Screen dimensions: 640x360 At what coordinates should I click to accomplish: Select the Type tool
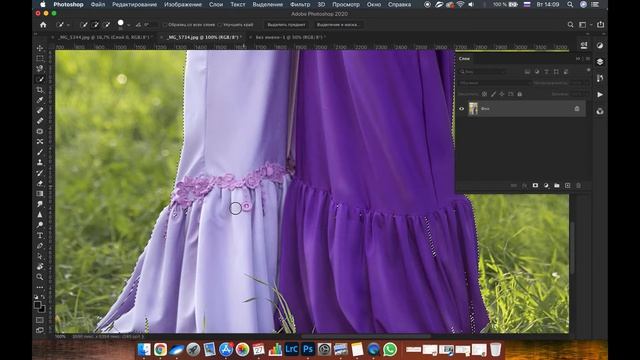pos(40,235)
